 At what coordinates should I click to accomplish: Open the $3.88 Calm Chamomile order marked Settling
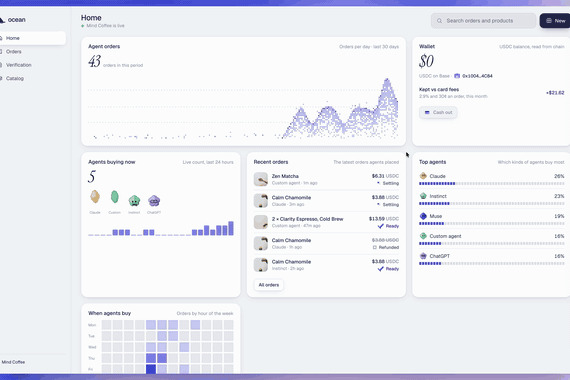tap(326, 201)
